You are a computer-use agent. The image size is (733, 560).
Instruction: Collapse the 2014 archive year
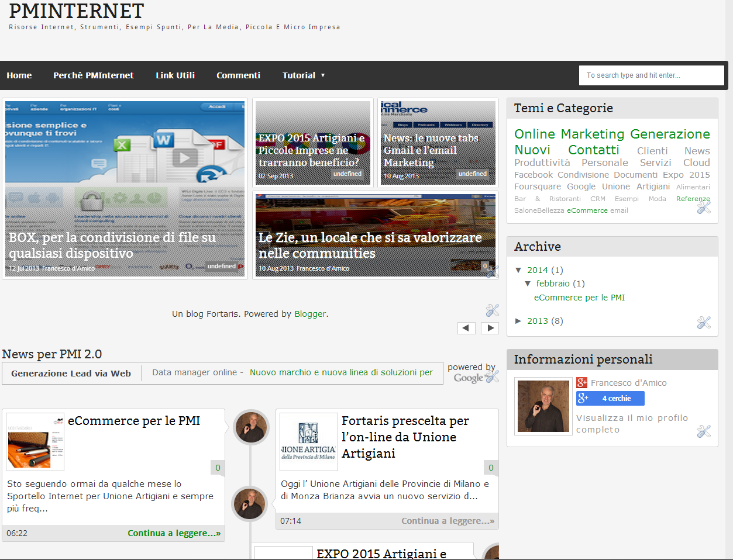tap(518, 270)
